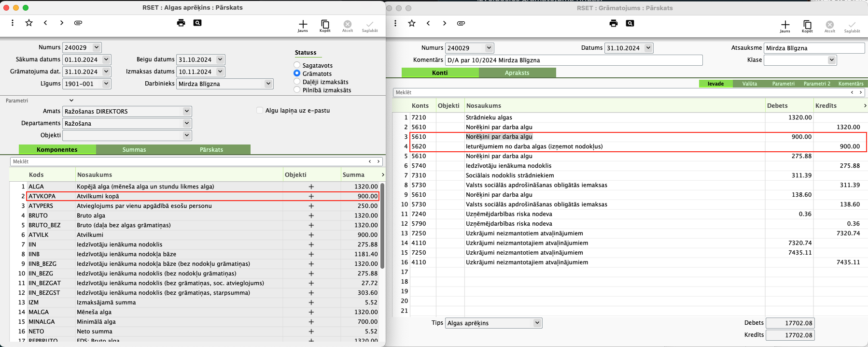Open the three-dot menu in Grāmatojums window
The height and width of the screenshot is (347, 868).
tap(395, 23)
